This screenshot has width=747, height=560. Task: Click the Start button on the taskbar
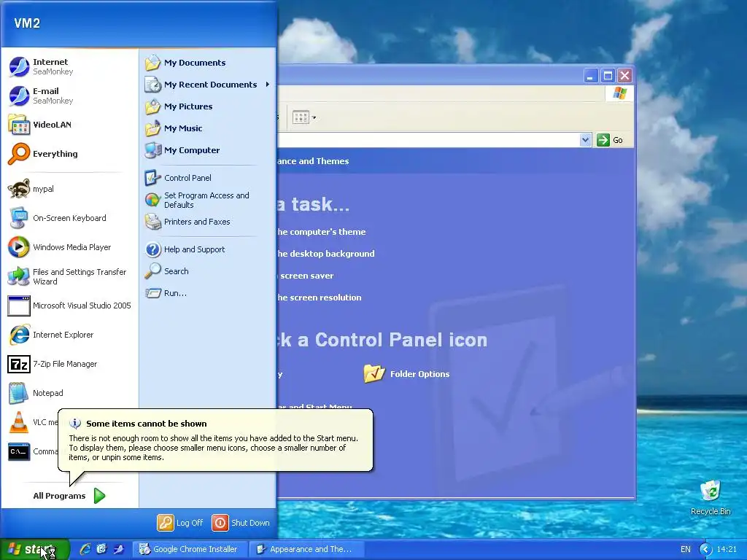click(35, 549)
